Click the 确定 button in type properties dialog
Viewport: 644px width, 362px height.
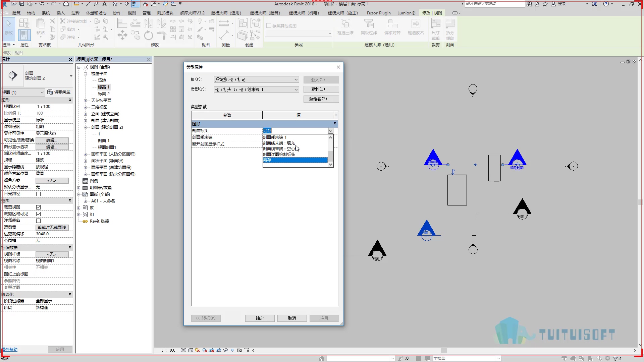tap(260, 318)
